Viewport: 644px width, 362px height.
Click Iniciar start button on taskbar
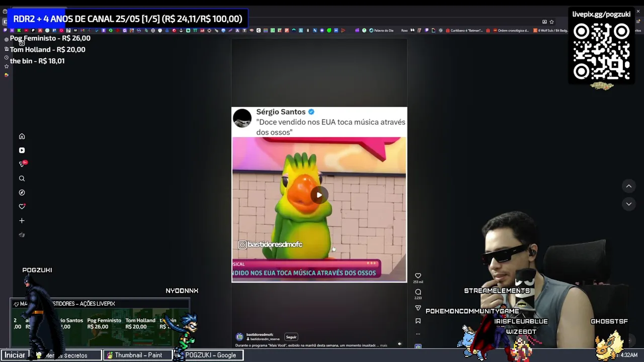[15, 355]
